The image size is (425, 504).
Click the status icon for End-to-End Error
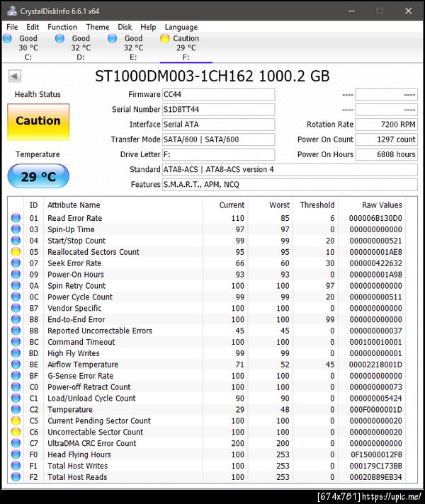click(16, 319)
